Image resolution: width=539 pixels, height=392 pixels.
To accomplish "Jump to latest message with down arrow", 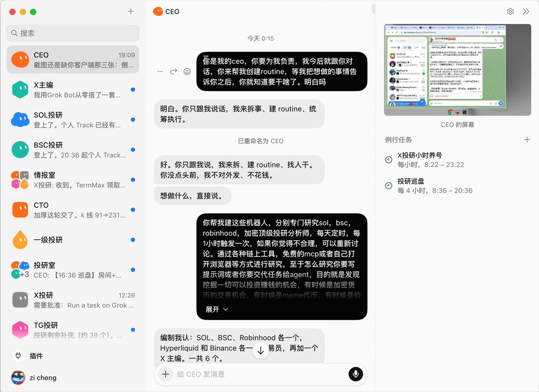I will [x=261, y=351].
